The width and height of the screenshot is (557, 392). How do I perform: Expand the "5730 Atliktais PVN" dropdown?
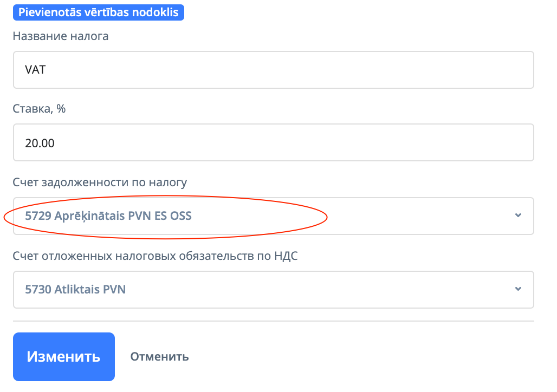tap(273, 290)
